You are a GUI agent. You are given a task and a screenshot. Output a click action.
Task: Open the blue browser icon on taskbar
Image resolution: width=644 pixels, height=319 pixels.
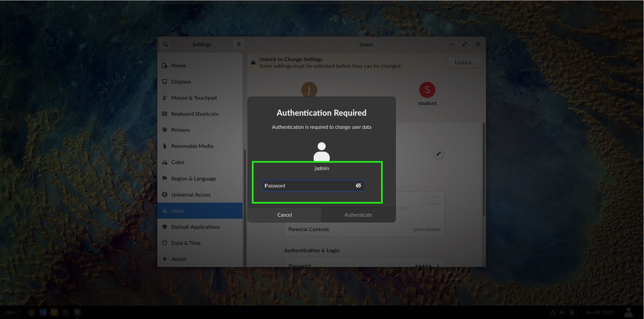[43, 312]
